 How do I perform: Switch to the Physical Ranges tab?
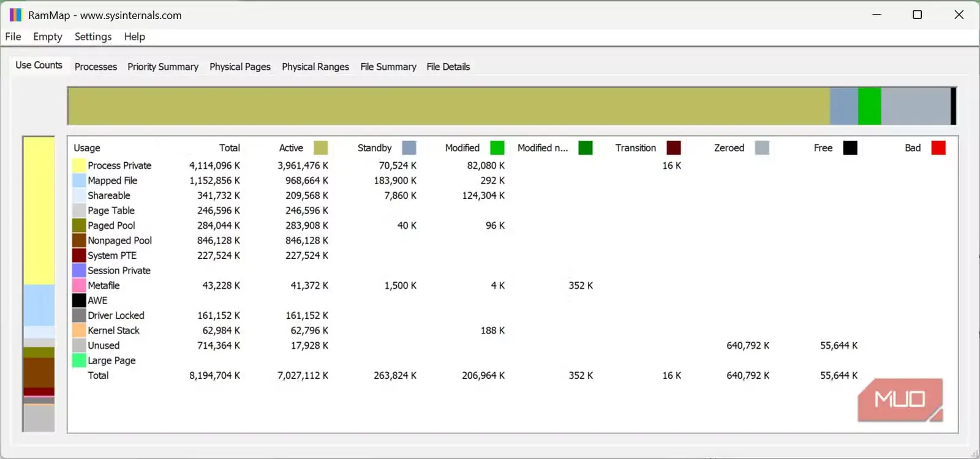(x=315, y=67)
